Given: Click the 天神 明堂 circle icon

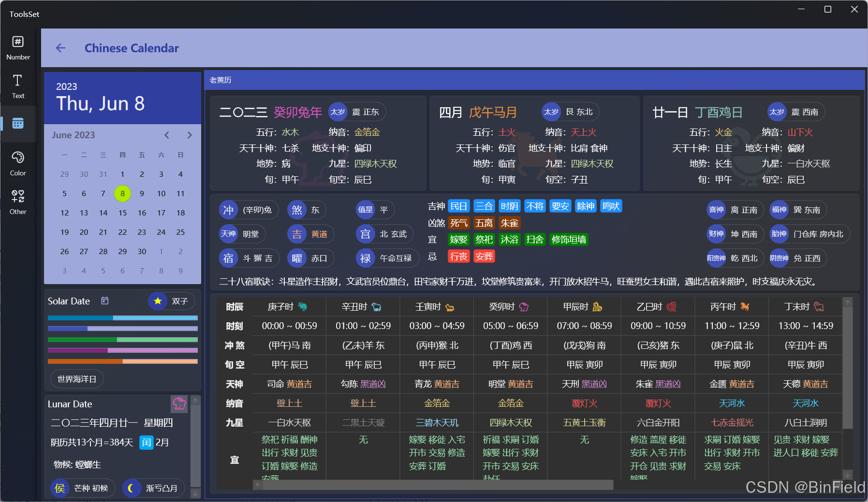Looking at the screenshot, I should click(x=228, y=234).
